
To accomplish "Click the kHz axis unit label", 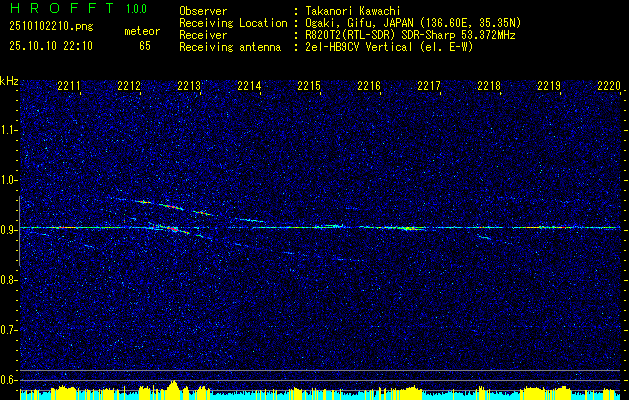I will point(9,81).
